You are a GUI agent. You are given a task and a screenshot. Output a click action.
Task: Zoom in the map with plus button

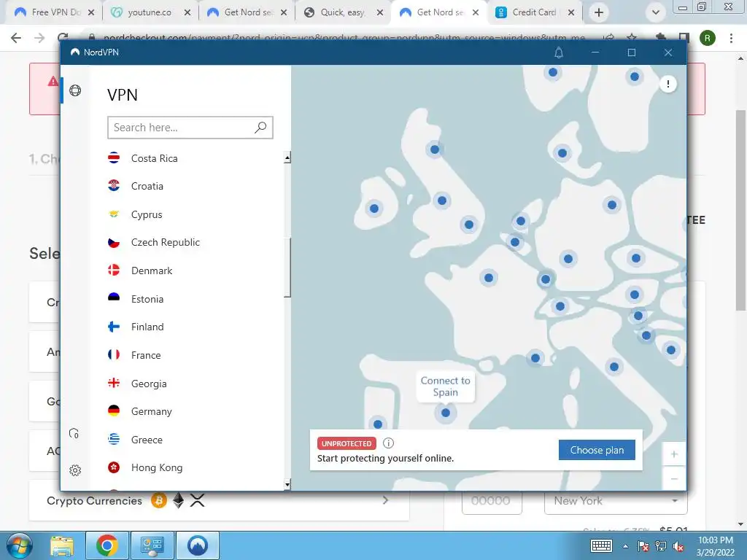(x=674, y=454)
